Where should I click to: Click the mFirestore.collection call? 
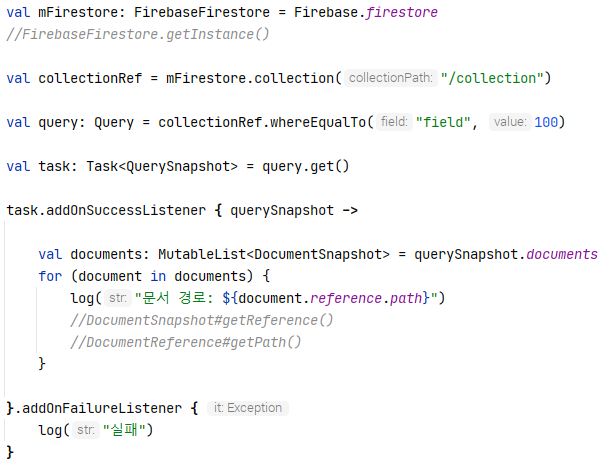[254, 78]
